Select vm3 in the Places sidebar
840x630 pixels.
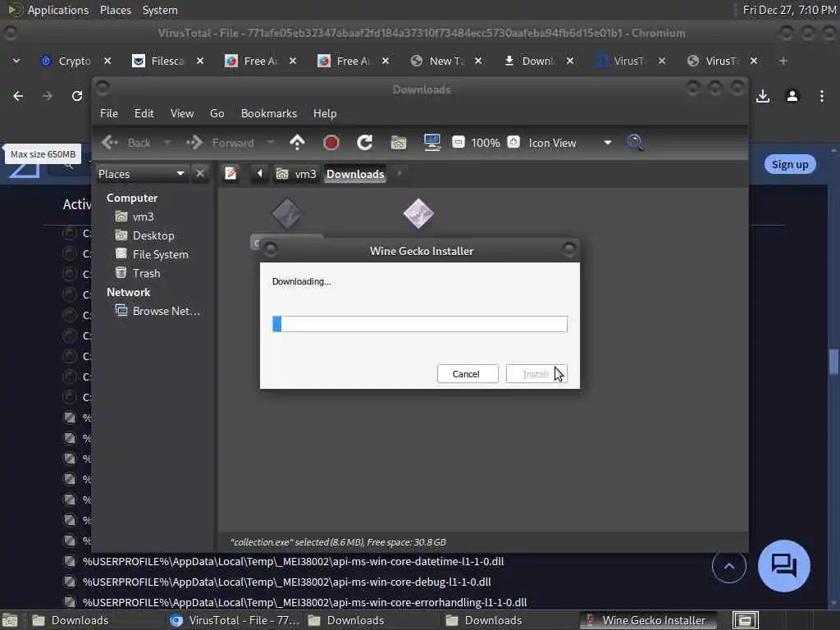[x=143, y=217]
